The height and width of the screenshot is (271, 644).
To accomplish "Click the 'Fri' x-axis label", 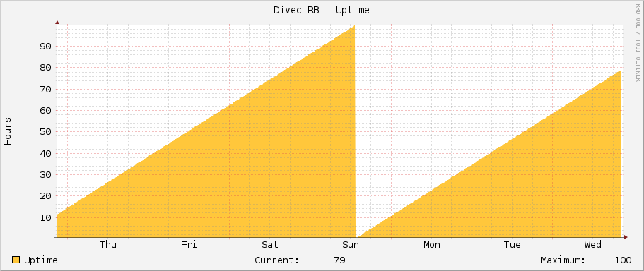I will pos(189,245).
